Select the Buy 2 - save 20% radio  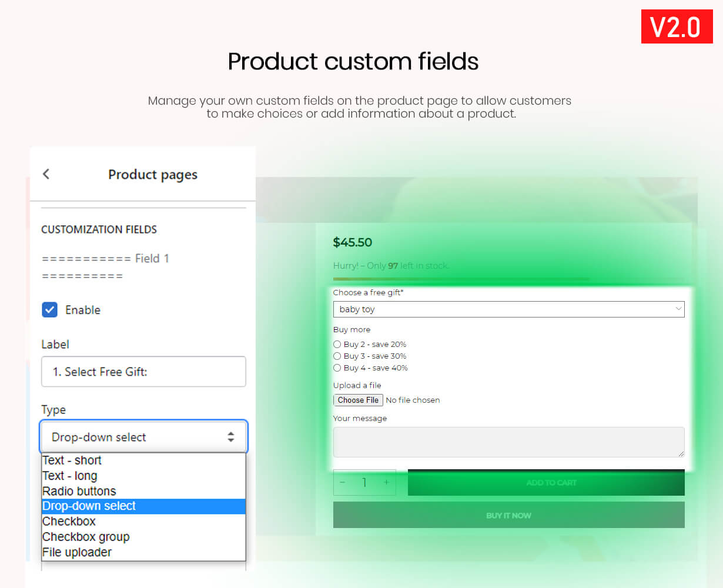click(x=337, y=345)
